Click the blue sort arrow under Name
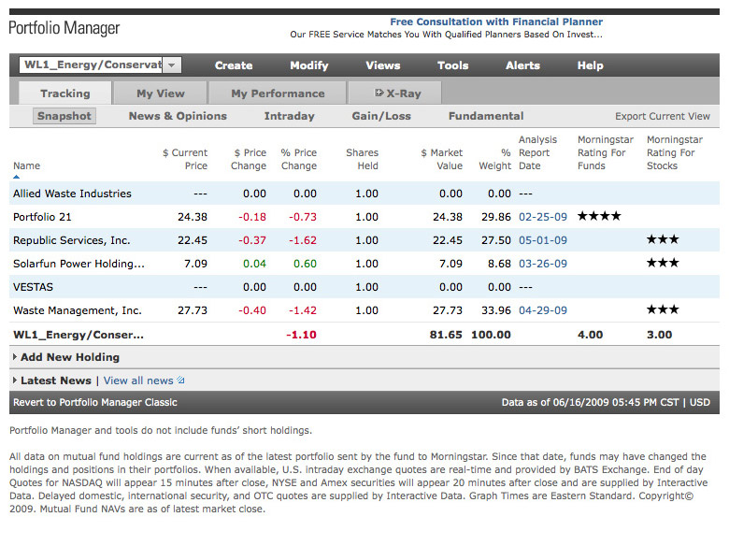Image resolution: width=729 pixels, height=560 pixels. point(16,177)
